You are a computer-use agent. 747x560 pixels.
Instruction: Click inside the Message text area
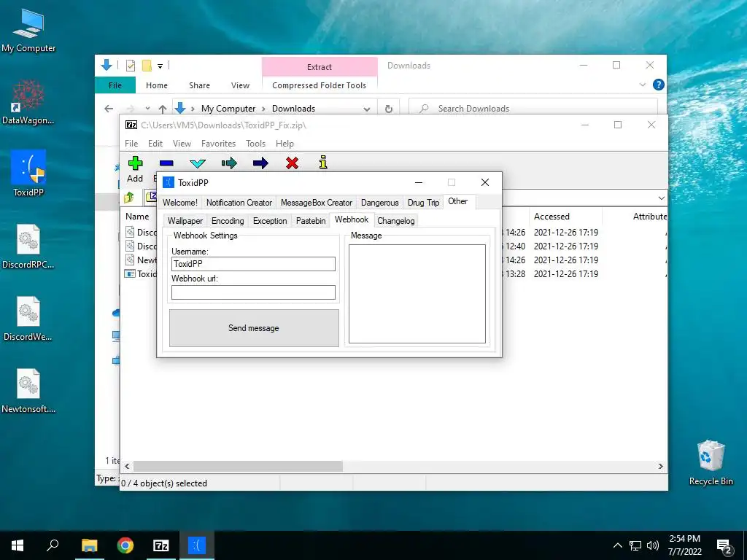pos(417,294)
